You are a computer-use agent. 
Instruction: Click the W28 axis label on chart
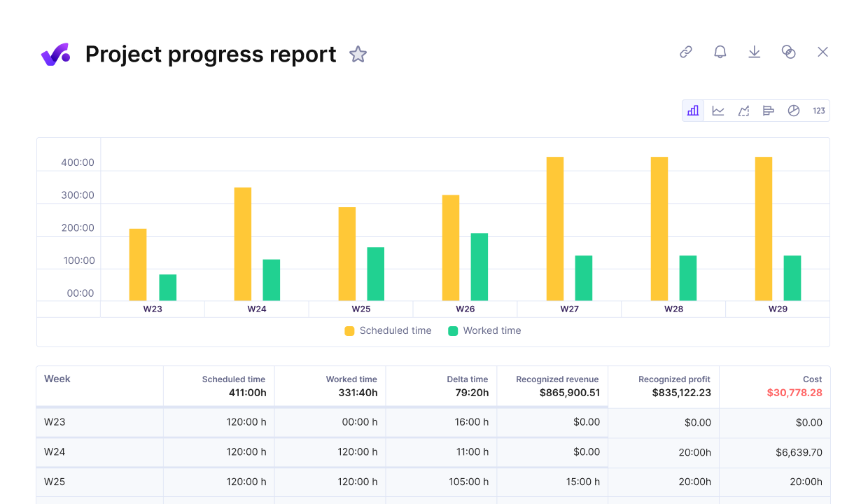tap(673, 309)
